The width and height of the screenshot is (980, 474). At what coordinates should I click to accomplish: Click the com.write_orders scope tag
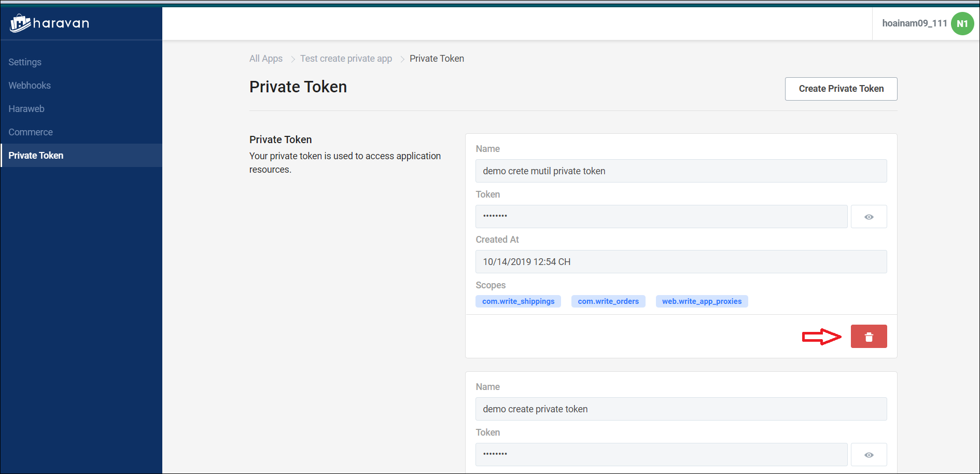608,301
